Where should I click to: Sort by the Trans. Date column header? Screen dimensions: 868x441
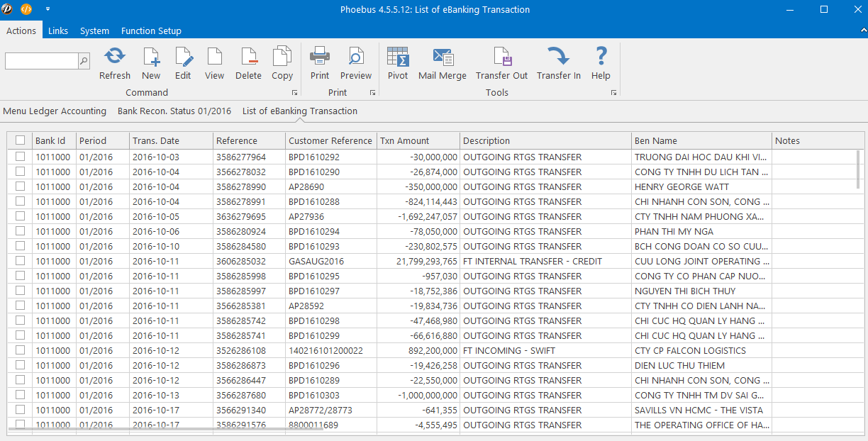[x=171, y=140]
